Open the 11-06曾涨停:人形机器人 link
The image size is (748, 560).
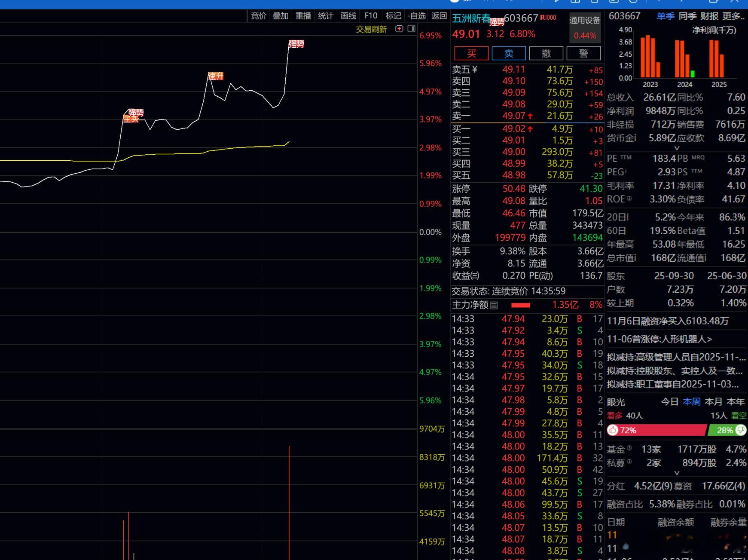(x=659, y=339)
